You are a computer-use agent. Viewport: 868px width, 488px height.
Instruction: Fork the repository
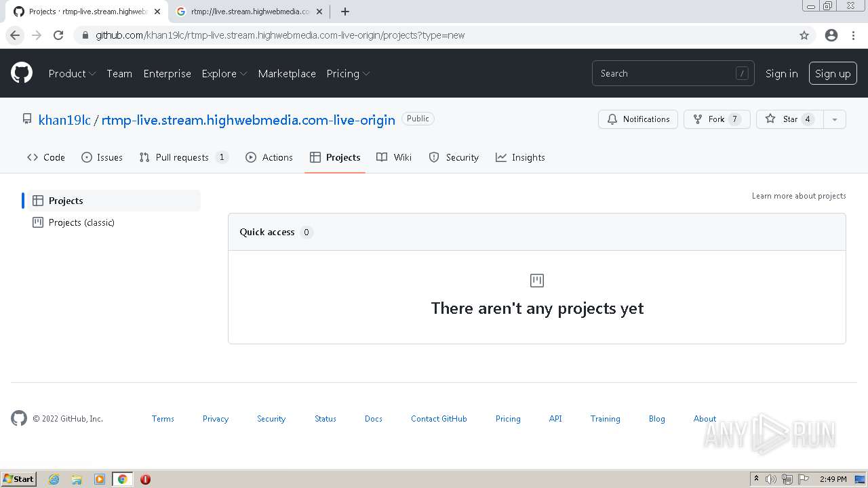[x=717, y=119]
